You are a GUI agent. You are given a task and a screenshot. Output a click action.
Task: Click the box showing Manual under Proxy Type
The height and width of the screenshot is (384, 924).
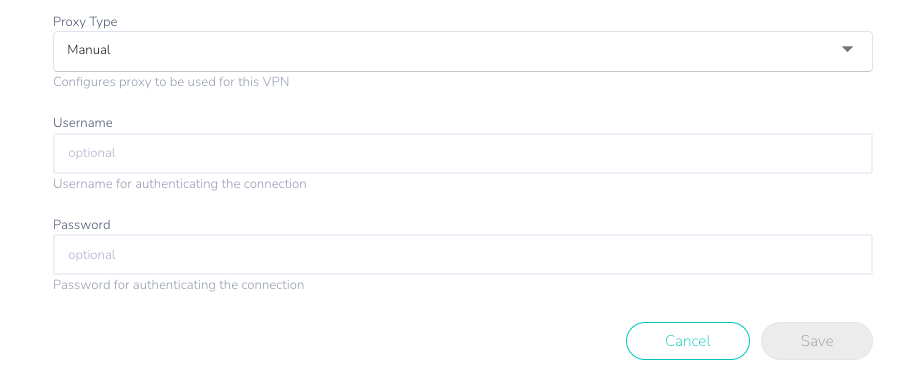pos(463,51)
